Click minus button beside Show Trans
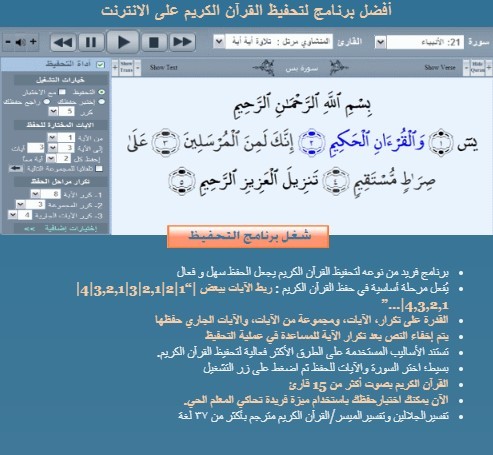The width and height of the screenshot is (493, 455). pyautogui.click(x=137, y=68)
